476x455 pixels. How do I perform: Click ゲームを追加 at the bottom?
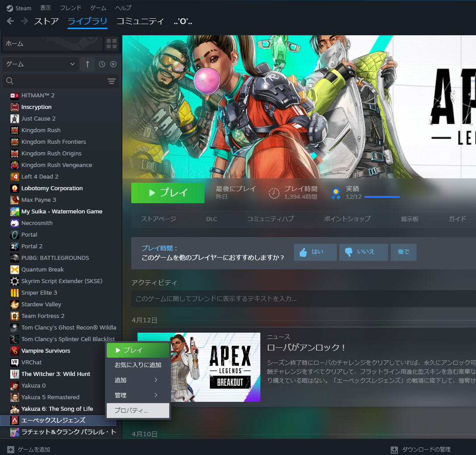(x=29, y=450)
